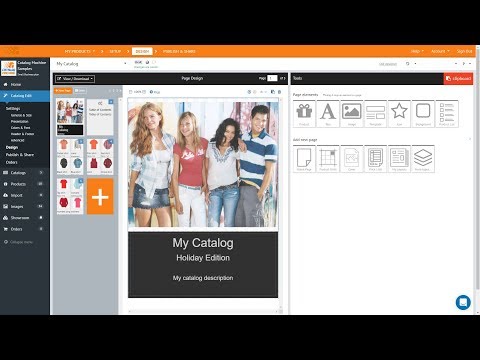Viewport: 480px width, 360px height.
Task: Click the Images icon in sidebar
Action: (5, 207)
